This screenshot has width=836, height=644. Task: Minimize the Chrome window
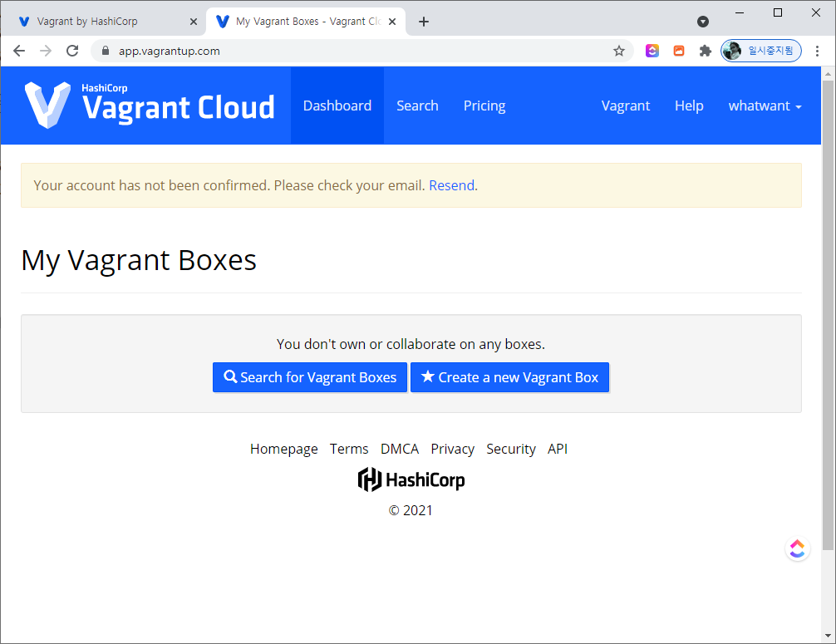coord(740,12)
